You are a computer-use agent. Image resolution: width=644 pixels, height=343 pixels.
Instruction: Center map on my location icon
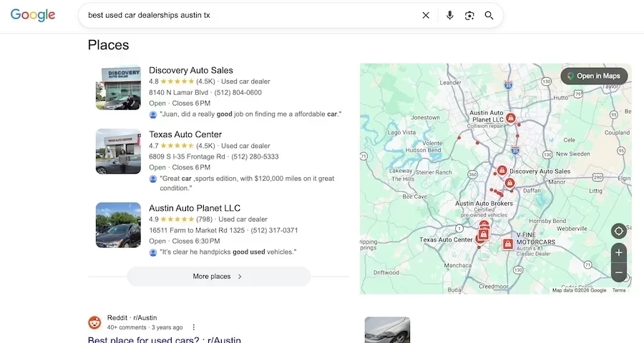pyautogui.click(x=619, y=231)
